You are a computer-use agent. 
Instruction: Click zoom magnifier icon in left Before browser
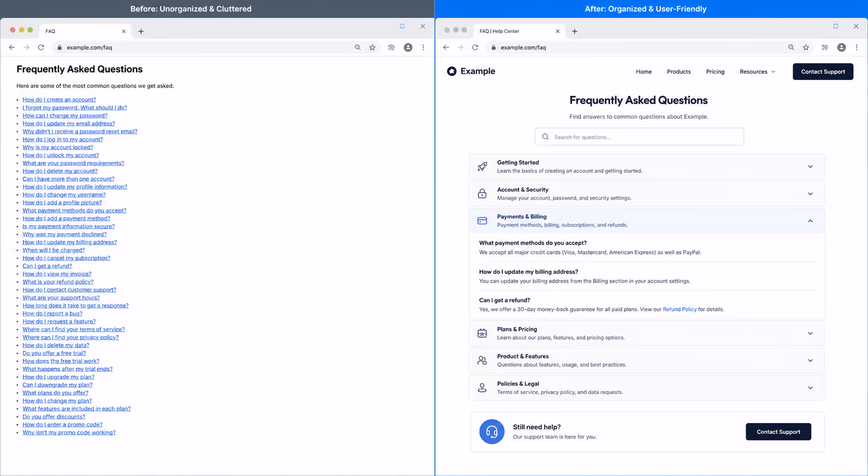357,47
